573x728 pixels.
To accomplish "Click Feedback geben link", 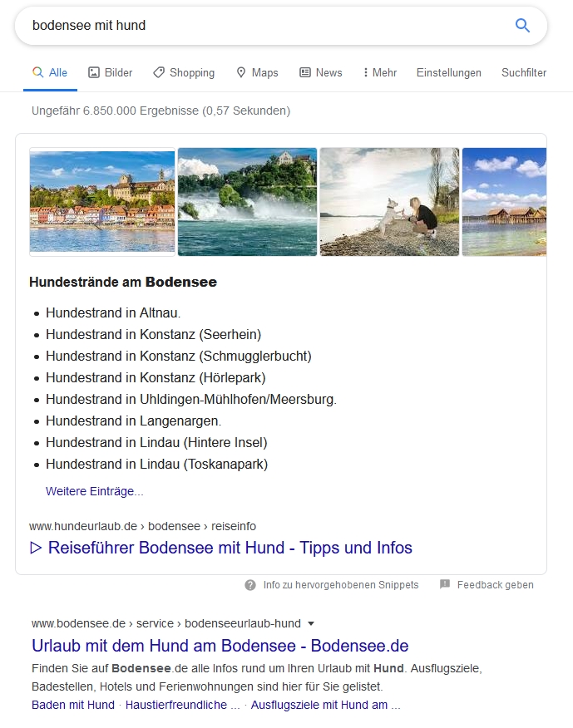I will [495, 585].
